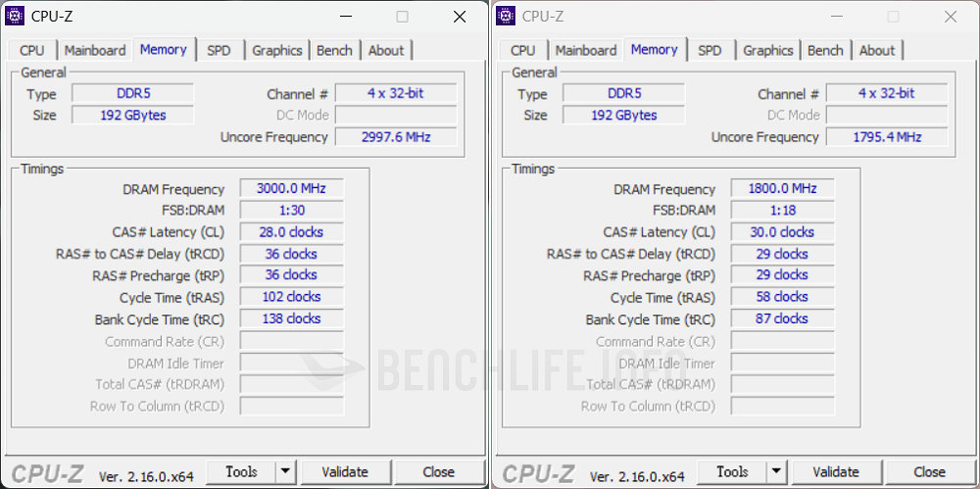Click Validate in the right window
980x489 pixels.
tap(837, 472)
